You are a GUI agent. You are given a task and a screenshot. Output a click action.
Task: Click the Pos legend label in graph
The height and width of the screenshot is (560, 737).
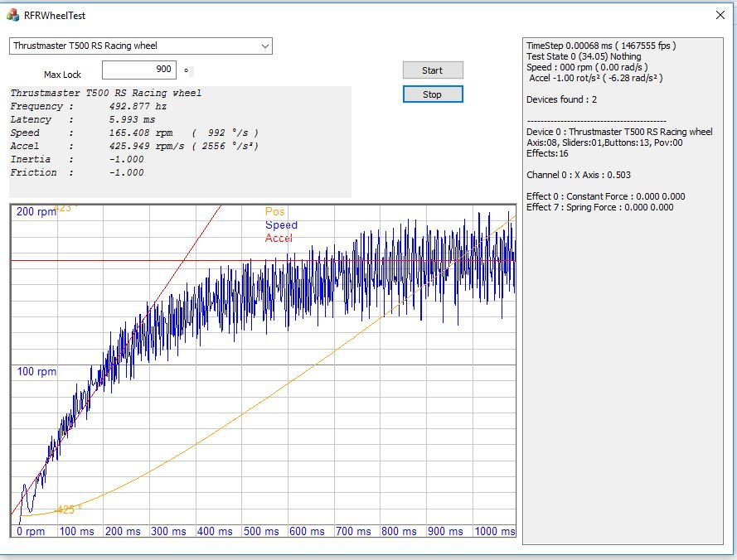(274, 212)
